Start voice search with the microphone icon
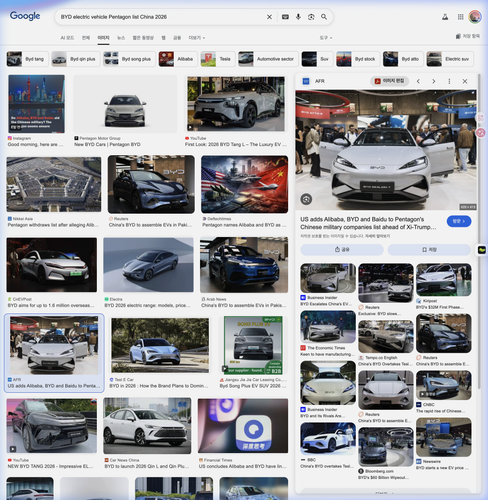This screenshot has width=488, height=500. pos(298,17)
